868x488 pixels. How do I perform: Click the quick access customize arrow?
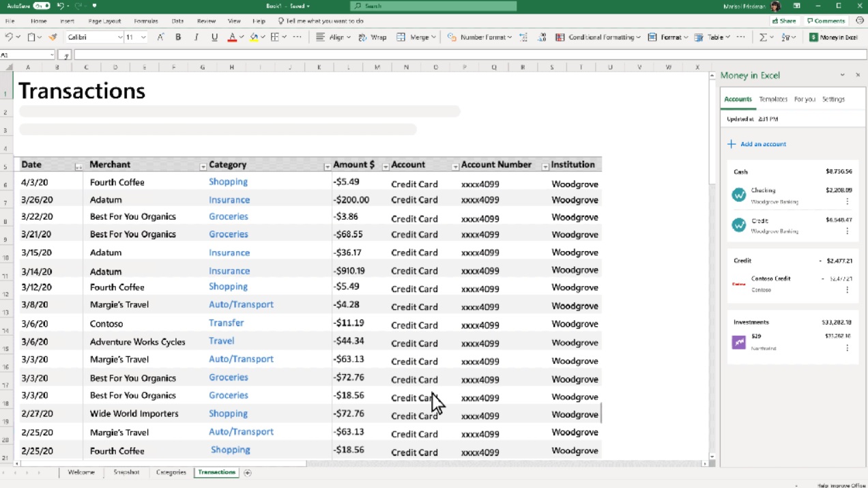click(x=94, y=6)
